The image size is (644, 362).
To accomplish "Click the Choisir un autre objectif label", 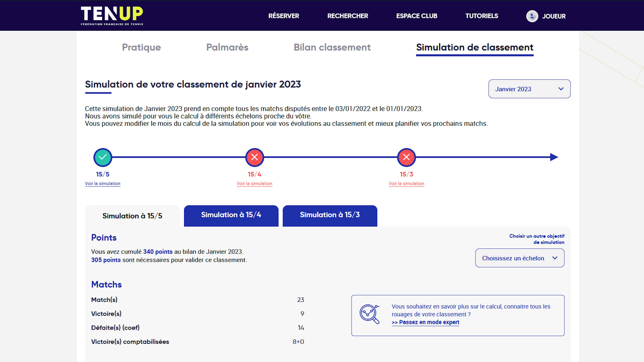I will (537, 239).
